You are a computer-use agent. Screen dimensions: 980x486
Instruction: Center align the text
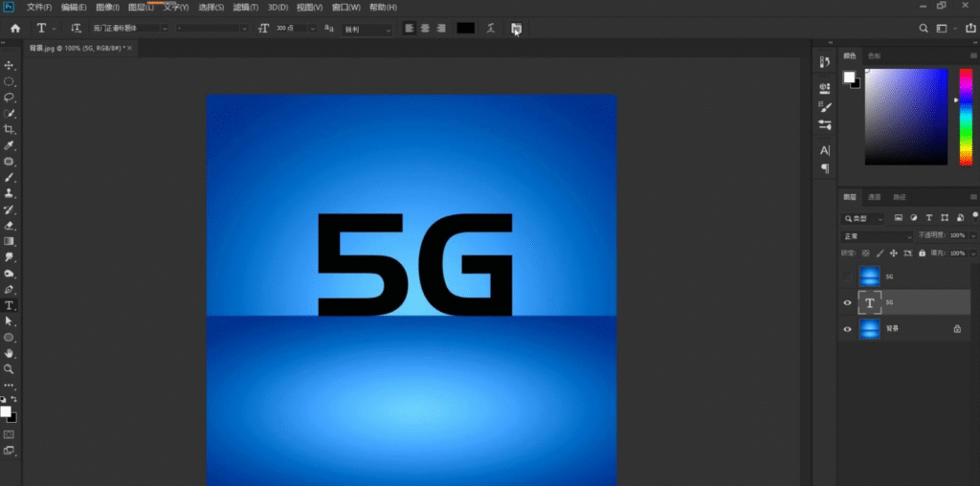tap(425, 28)
